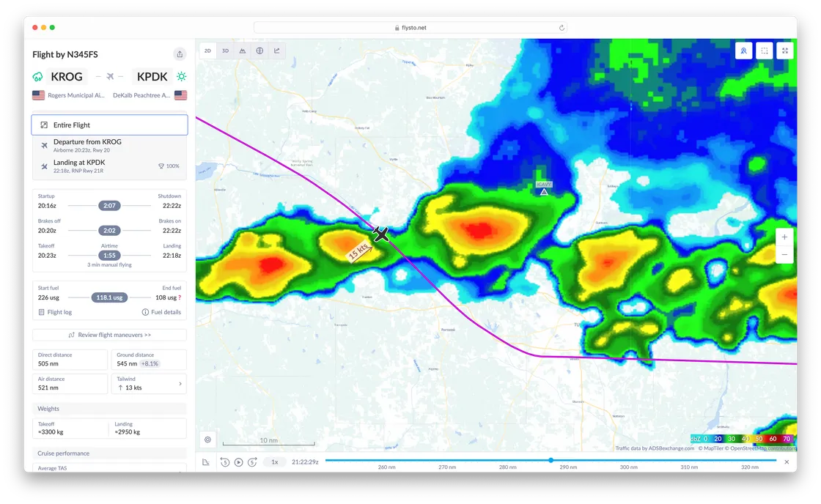821x504 pixels.
Task: Click the 15 kts wind arrow label
Action: pos(360,251)
